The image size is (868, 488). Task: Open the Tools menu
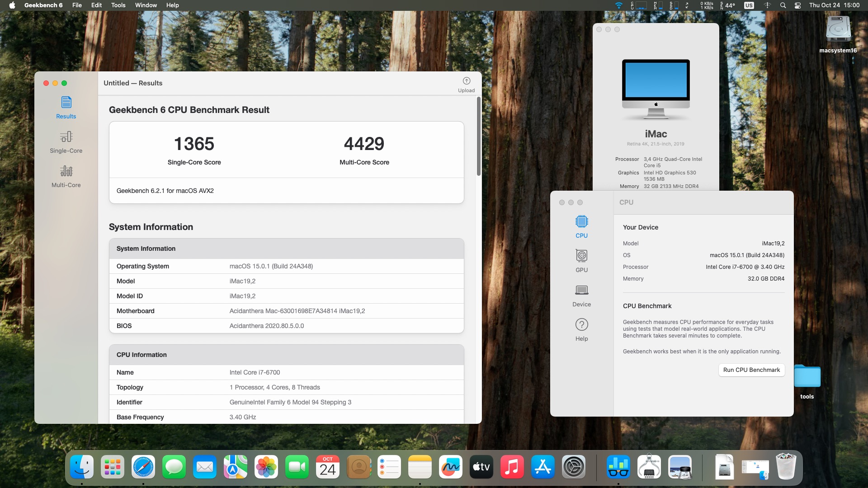118,5
